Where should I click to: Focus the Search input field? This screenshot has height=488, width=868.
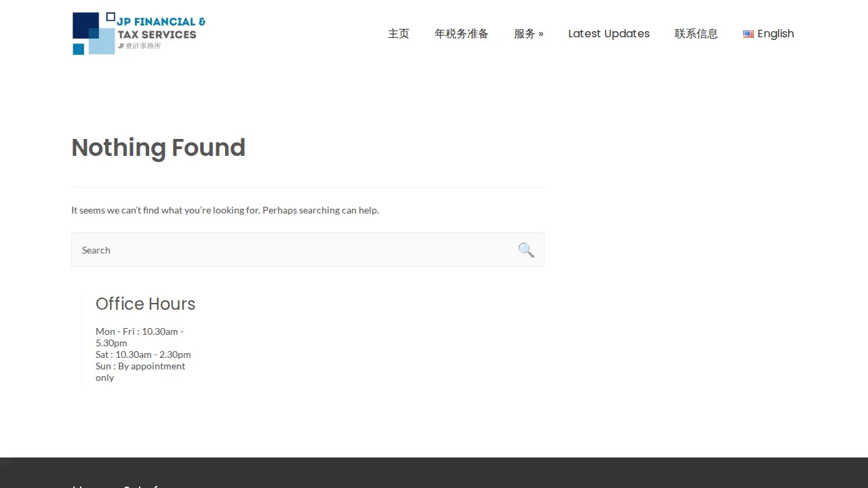(x=308, y=250)
